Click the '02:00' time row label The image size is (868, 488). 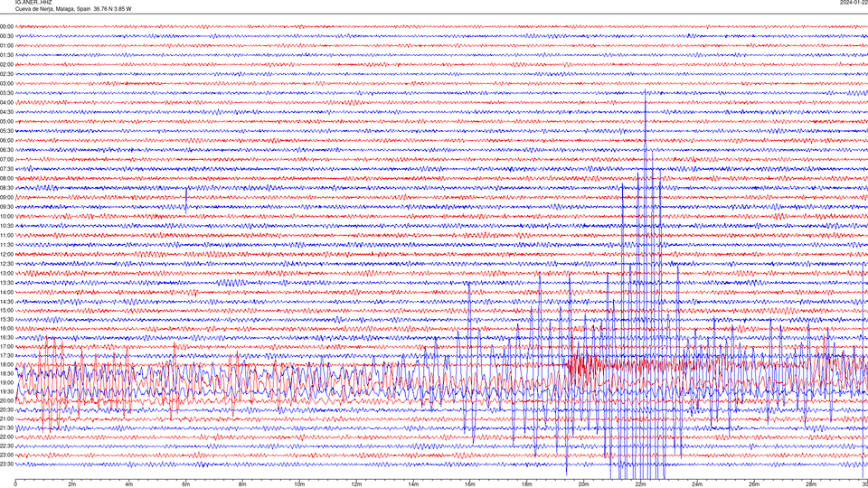pos(6,65)
